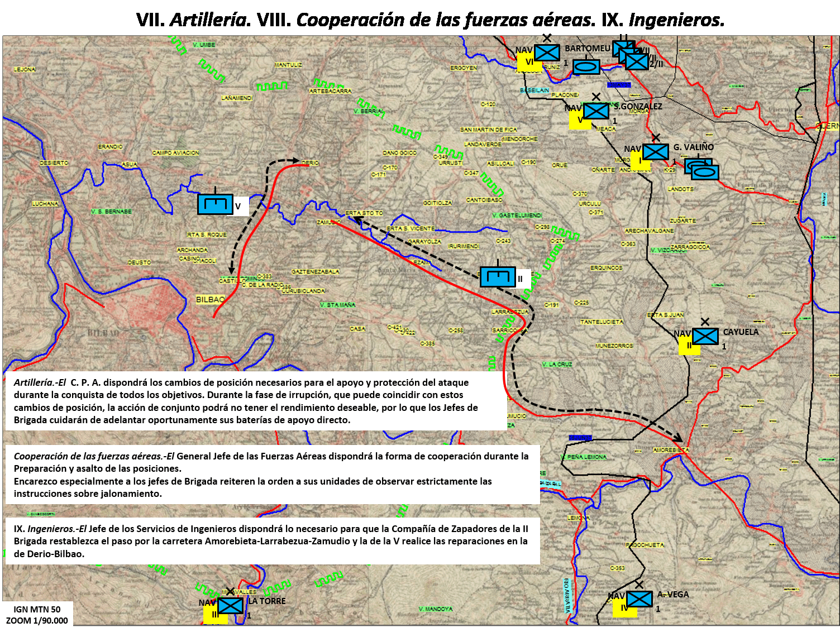Click the TANTELUCIETA label
This screenshot has height=632, width=840.
tap(602, 322)
